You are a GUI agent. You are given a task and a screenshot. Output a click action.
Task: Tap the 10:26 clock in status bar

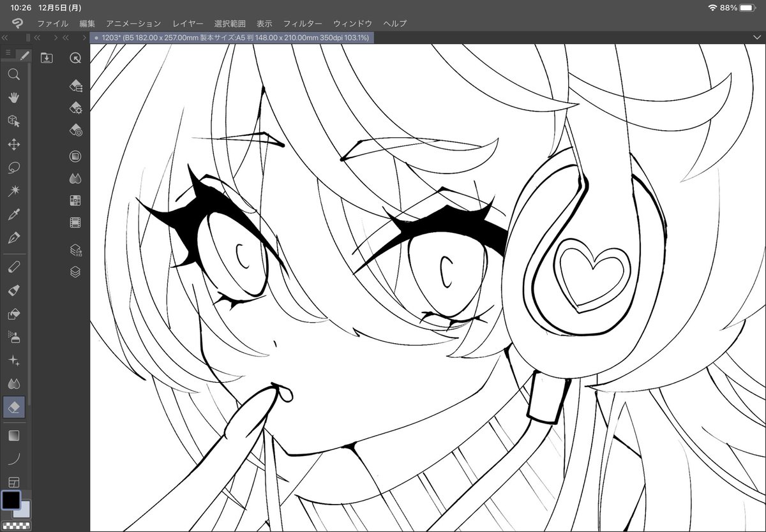click(21, 7)
